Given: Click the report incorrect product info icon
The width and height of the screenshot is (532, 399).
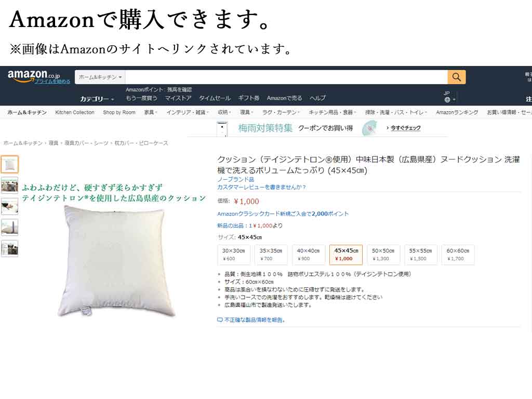Looking at the screenshot, I should (220, 320).
